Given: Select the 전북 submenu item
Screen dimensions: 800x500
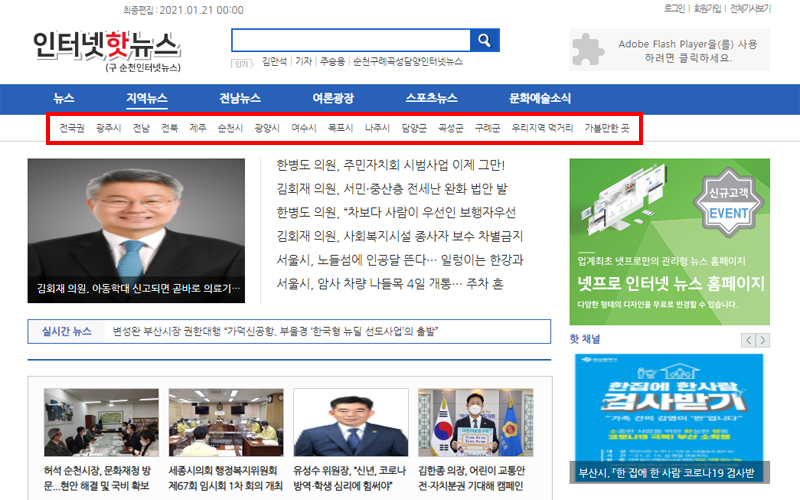Looking at the screenshot, I should (169, 128).
